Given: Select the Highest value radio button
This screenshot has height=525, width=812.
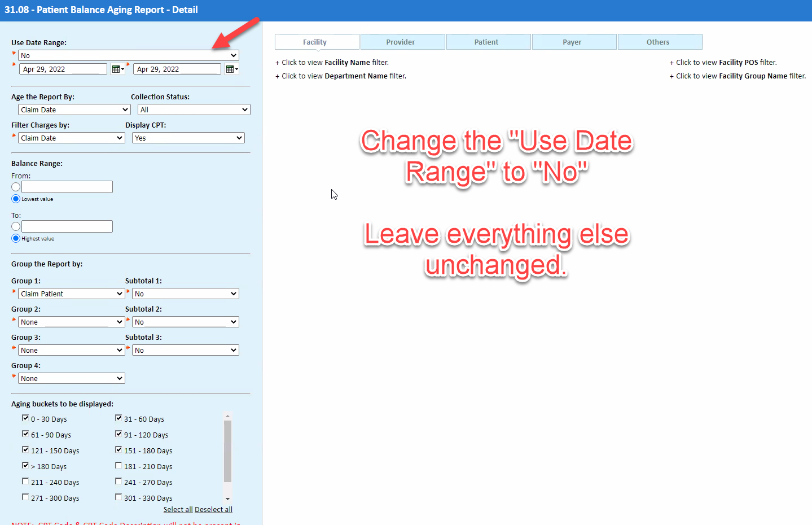Looking at the screenshot, I should pos(16,238).
